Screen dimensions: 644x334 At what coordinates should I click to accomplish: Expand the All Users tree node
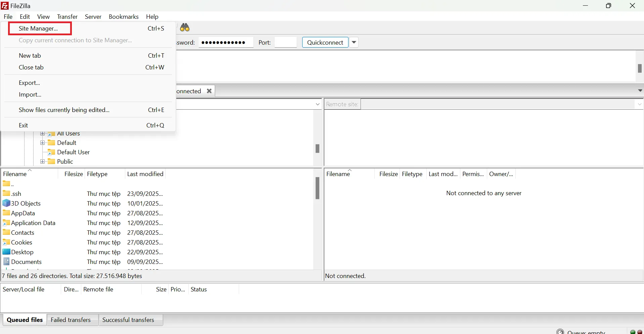pyautogui.click(x=43, y=134)
